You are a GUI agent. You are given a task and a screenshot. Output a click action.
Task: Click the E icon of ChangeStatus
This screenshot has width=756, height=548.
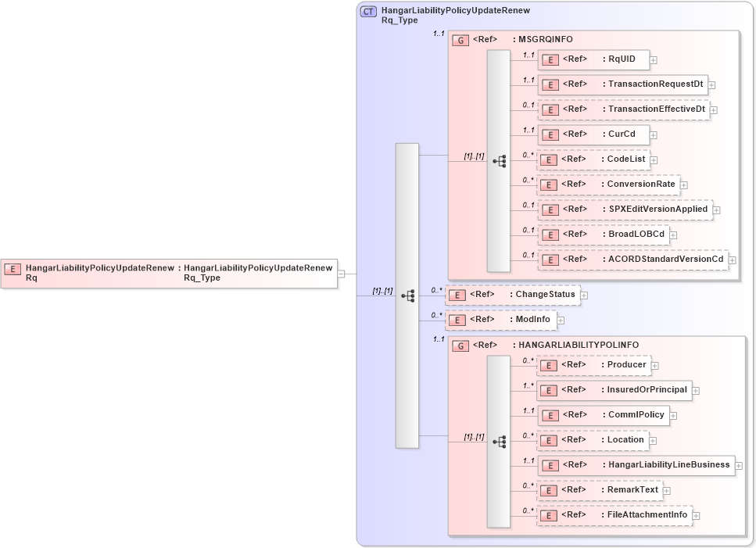pyautogui.click(x=456, y=295)
